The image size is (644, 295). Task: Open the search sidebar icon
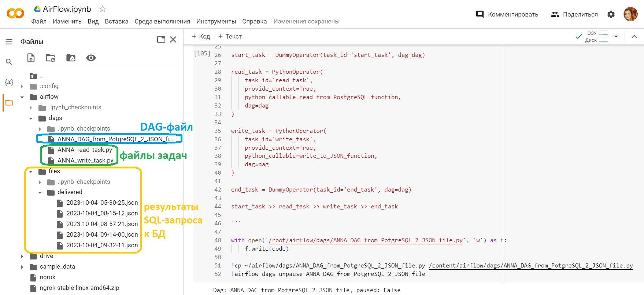click(9, 62)
